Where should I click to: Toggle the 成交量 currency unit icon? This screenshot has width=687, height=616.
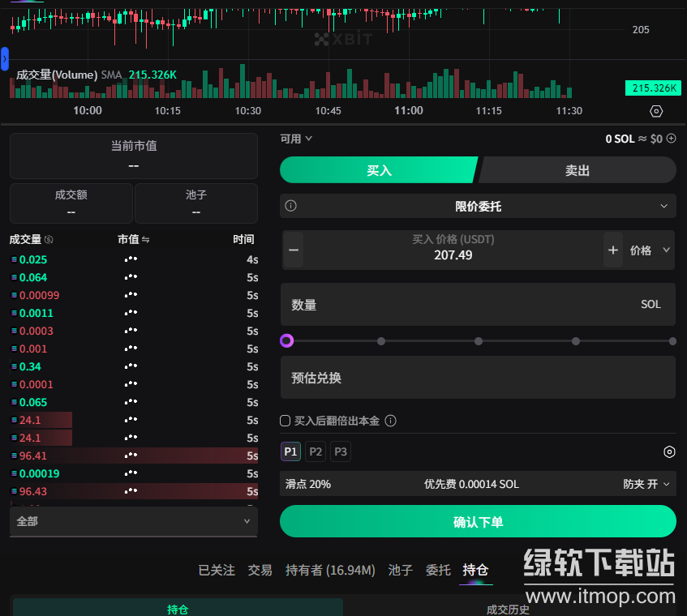(49, 240)
